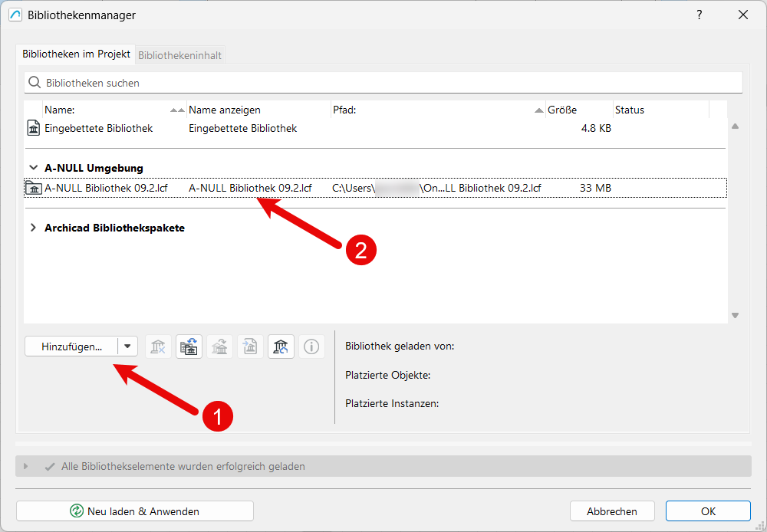Select the Eingebettete Bibliothek row name

(x=99, y=129)
